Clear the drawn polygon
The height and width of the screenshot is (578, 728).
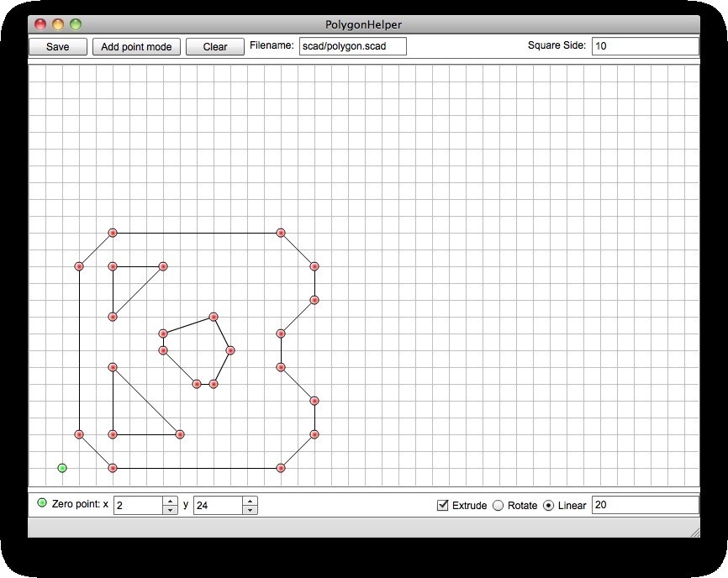(215, 46)
